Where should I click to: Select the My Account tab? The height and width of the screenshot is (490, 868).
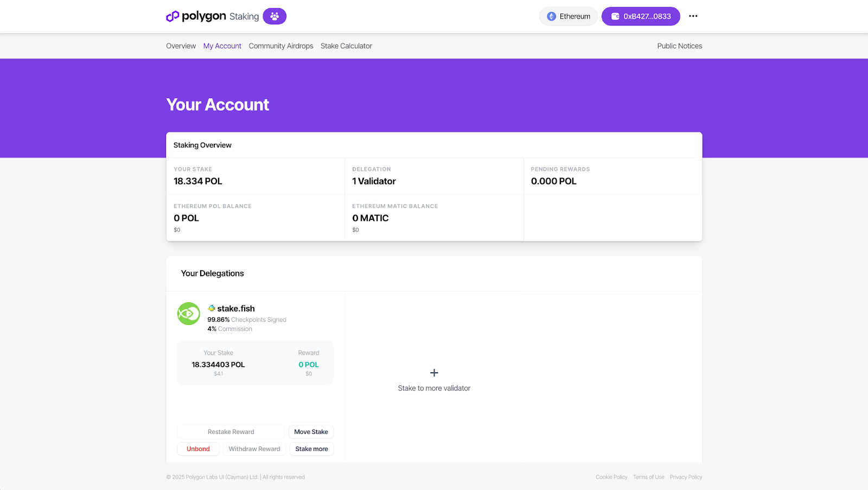[222, 46]
